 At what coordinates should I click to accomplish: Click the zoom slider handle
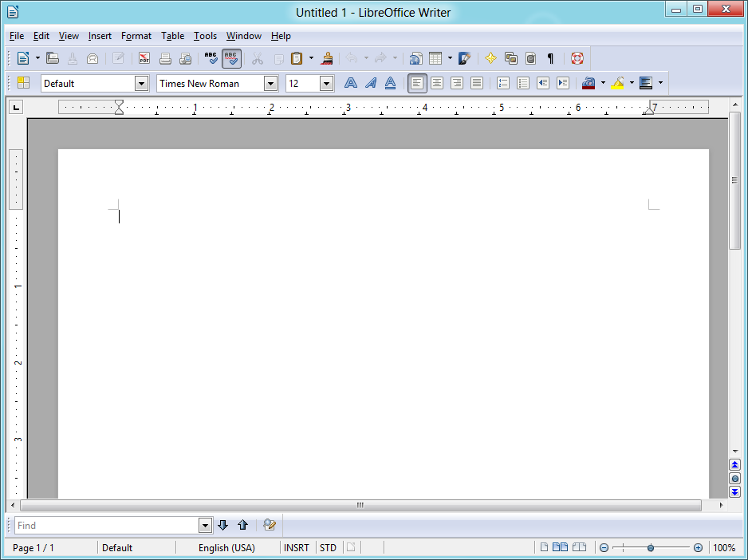point(651,547)
